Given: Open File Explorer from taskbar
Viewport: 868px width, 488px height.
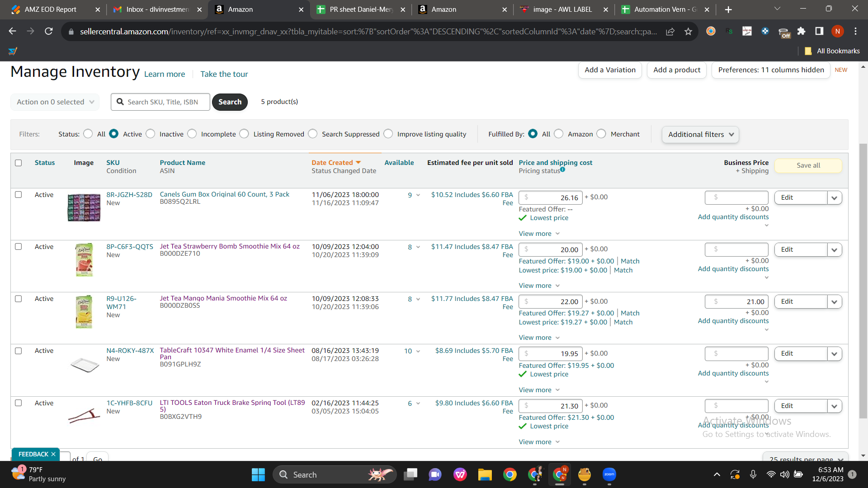Looking at the screenshot, I should [485, 474].
